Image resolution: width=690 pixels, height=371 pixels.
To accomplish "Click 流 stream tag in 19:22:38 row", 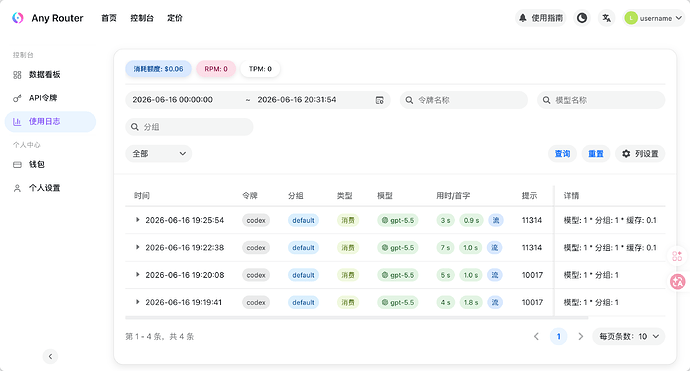I will click(x=495, y=248).
